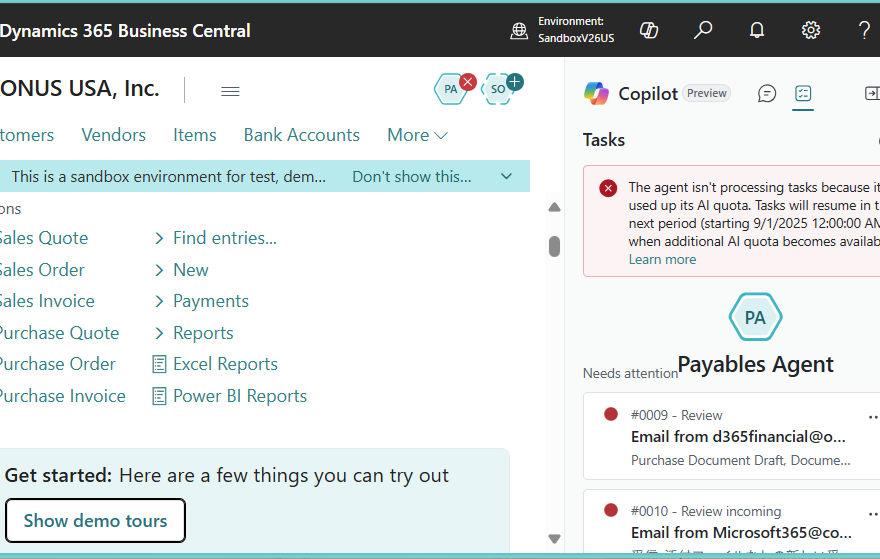This screenshot has width=880, height=559.
Task: Click the red error icon in the quota alert
Action: 608,188
